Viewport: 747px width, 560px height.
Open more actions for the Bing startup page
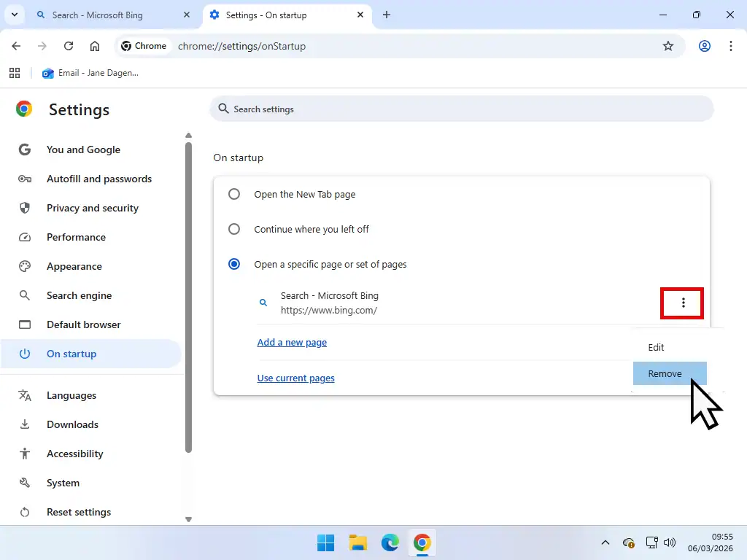coord(682,303)
